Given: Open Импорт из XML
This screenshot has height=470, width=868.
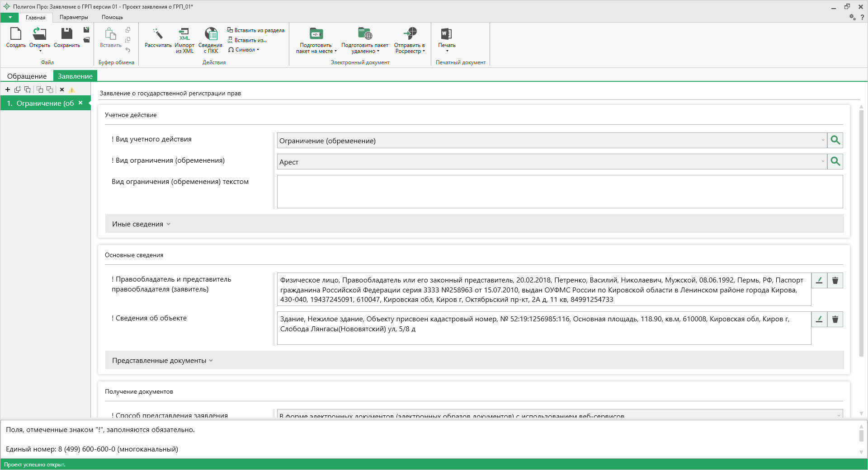Looking at the screenshot, I should (184, 41).
